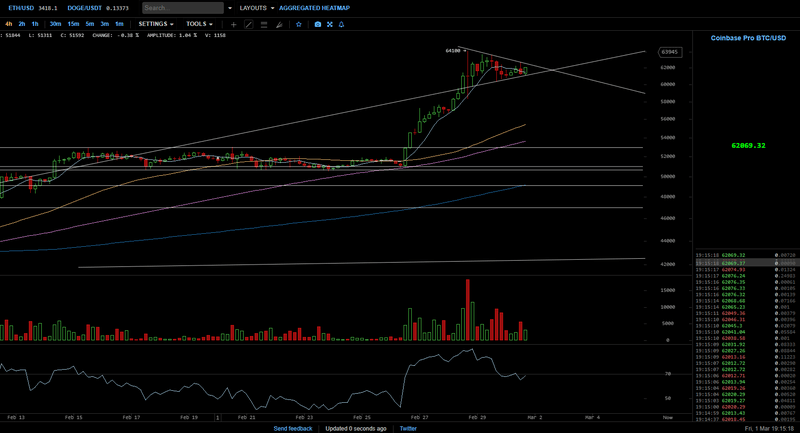Expand the LAYOUTS dropdown
The image size is (800, 433).
tap(257, 8)
